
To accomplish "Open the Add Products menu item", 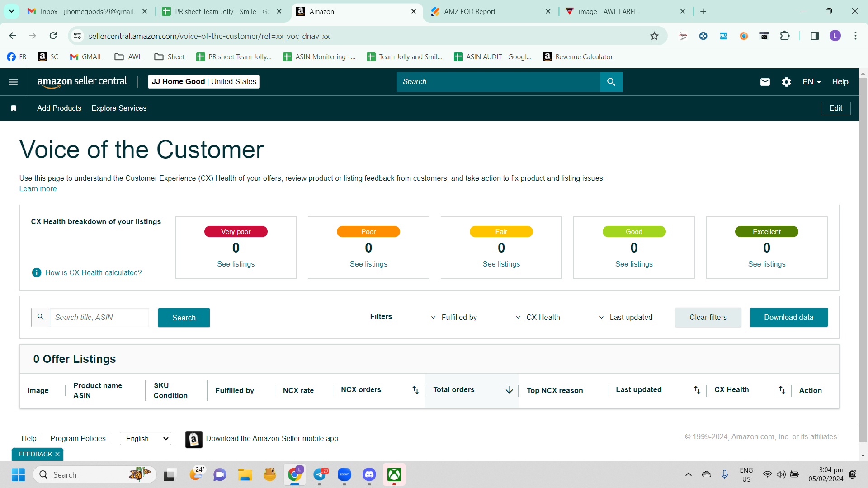I will click(59, 108).
